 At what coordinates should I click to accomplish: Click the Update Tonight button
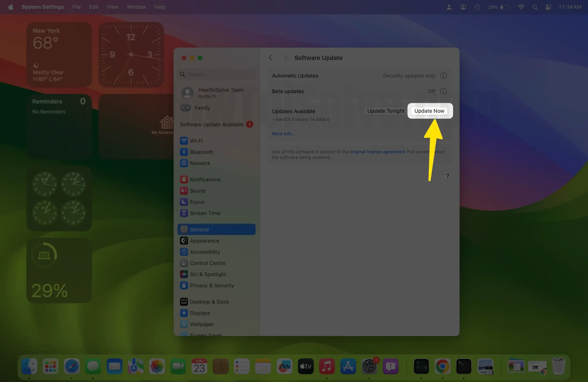[386, 111]
